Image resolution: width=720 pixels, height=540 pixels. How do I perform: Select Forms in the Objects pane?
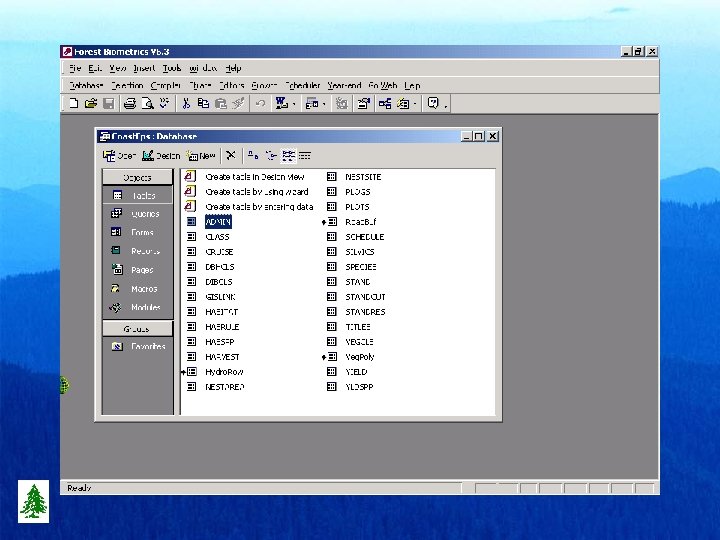[137, 232]
